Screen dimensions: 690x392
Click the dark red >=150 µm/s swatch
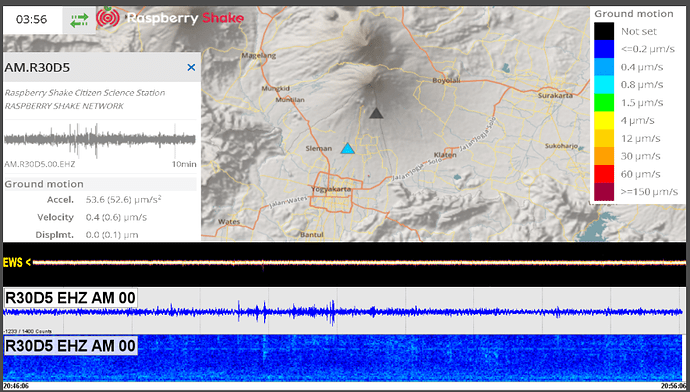(x=604, y=191)
